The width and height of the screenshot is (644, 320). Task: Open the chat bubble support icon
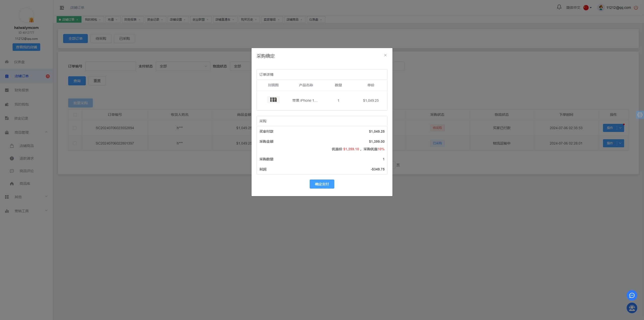[632, 295]
